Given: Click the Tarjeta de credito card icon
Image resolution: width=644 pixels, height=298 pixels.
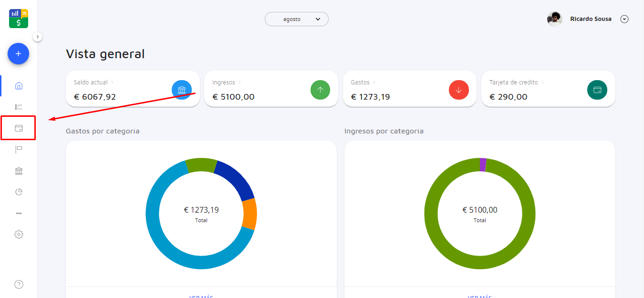Looking at the screenshot, I should coord(597,90).
